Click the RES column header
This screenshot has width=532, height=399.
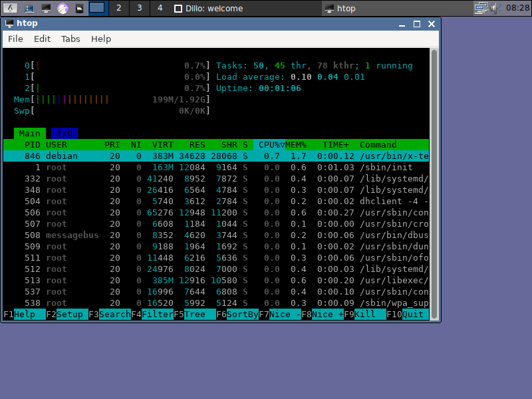click(x=197, y=145)
